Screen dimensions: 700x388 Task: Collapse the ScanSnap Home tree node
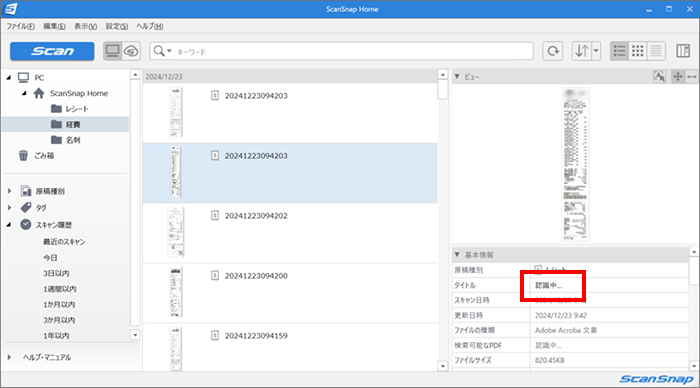24,93
